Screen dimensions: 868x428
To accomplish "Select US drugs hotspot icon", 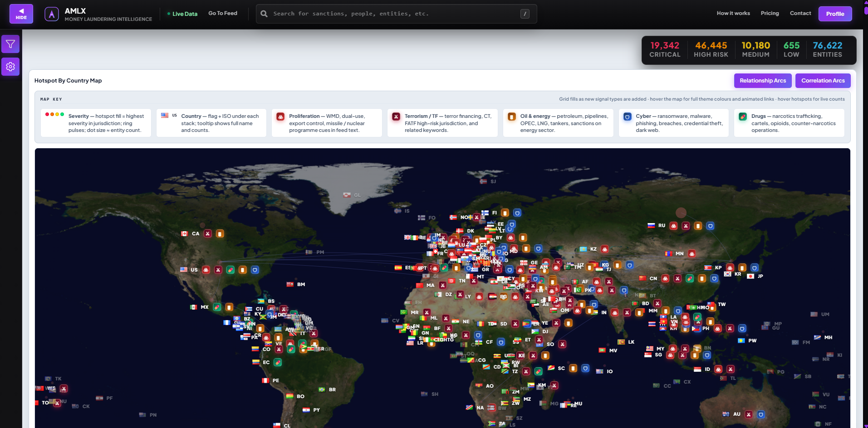I will (x=230, y=270).
